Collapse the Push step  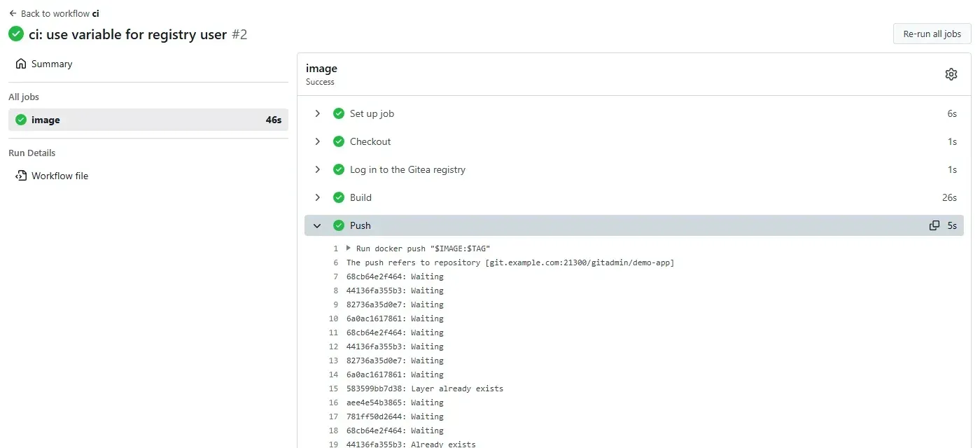coord(634,225)
